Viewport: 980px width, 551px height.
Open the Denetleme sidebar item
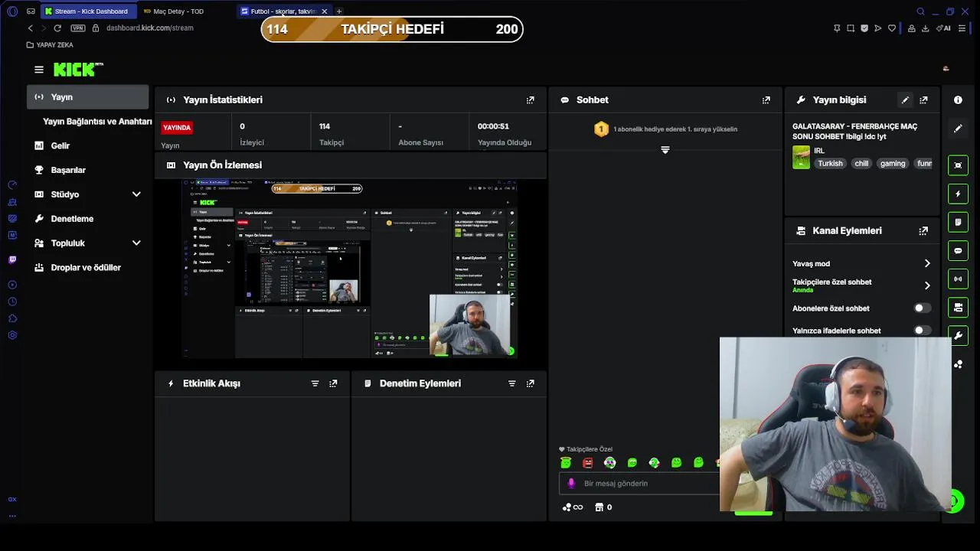point(71,219)
